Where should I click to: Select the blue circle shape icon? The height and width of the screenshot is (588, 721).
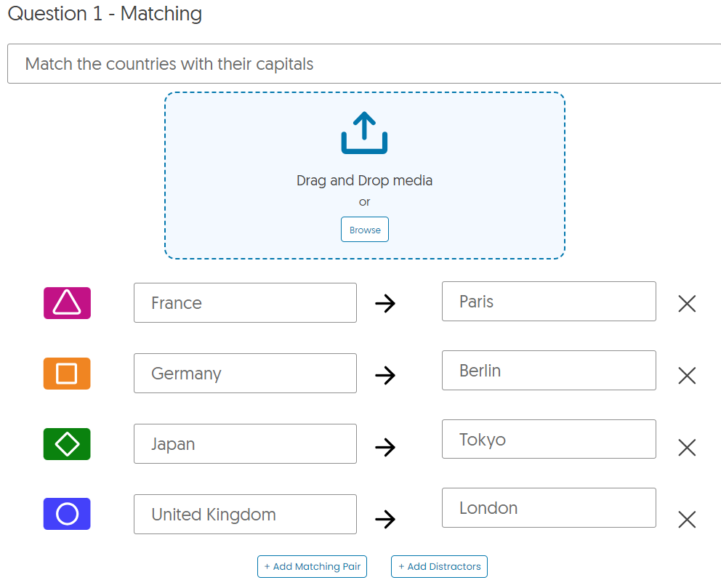(x=67, y=514)
